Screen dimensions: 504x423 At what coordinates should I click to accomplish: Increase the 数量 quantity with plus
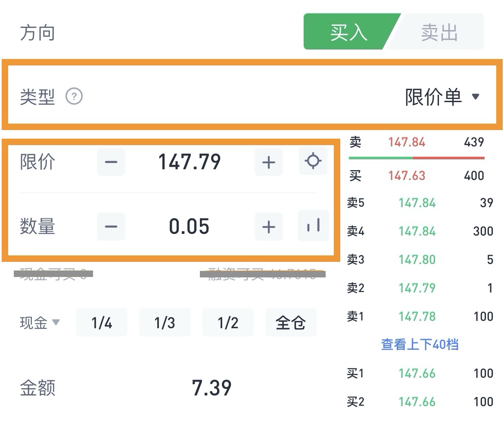[269, 227]
